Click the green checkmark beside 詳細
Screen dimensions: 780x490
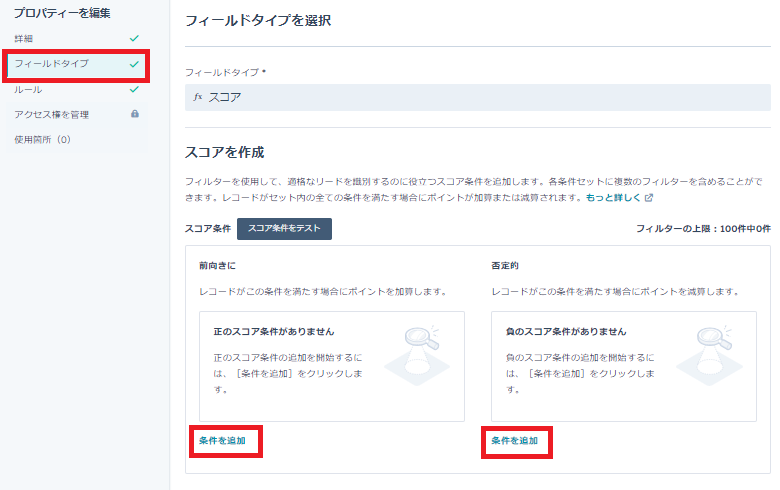point(135,38)
